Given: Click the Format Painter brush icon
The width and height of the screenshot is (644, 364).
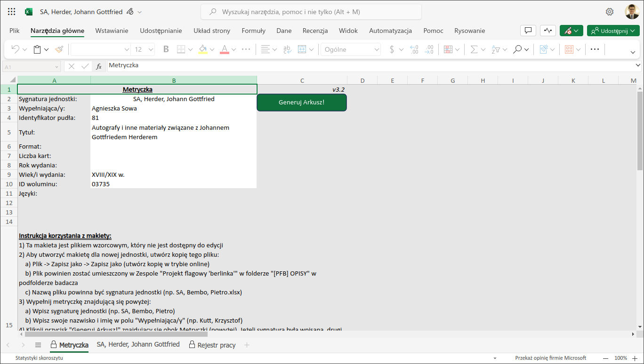Looking at the screenshot, I should [59, 49].
